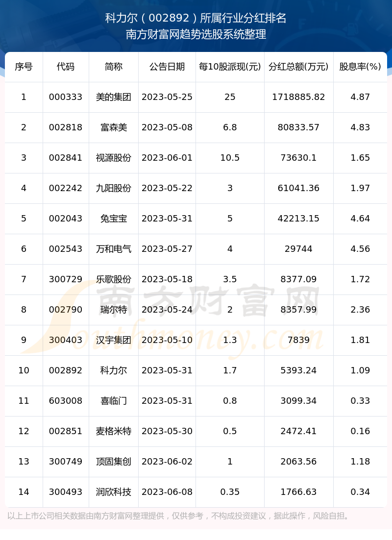
Task: Select the name 美的集团
Action: click(114, 97)
